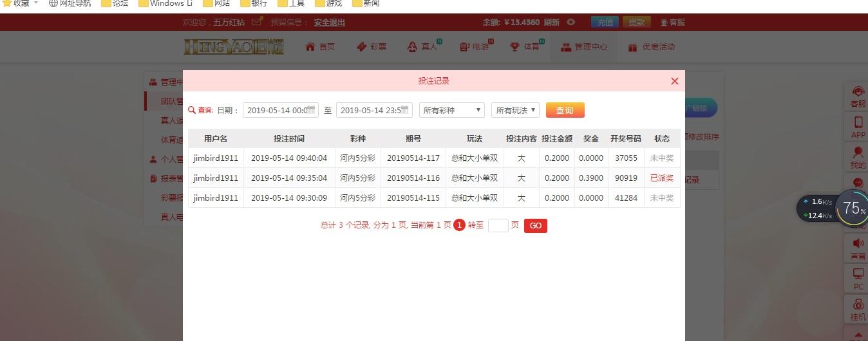
Task: Click prize amount 0.3900
Action: tap(591, 178)
